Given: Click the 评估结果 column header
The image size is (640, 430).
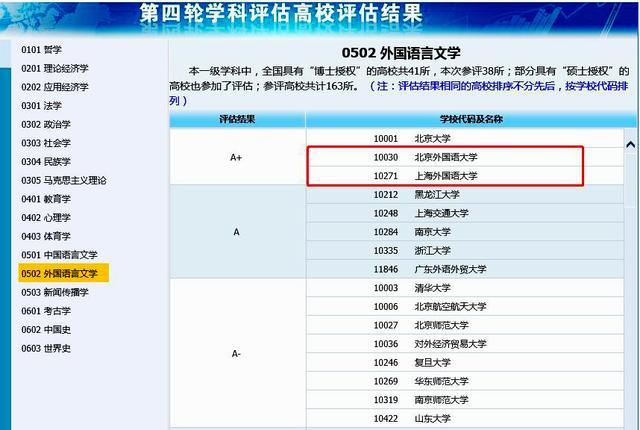Looking at the screenshot, I should [237, 120].
